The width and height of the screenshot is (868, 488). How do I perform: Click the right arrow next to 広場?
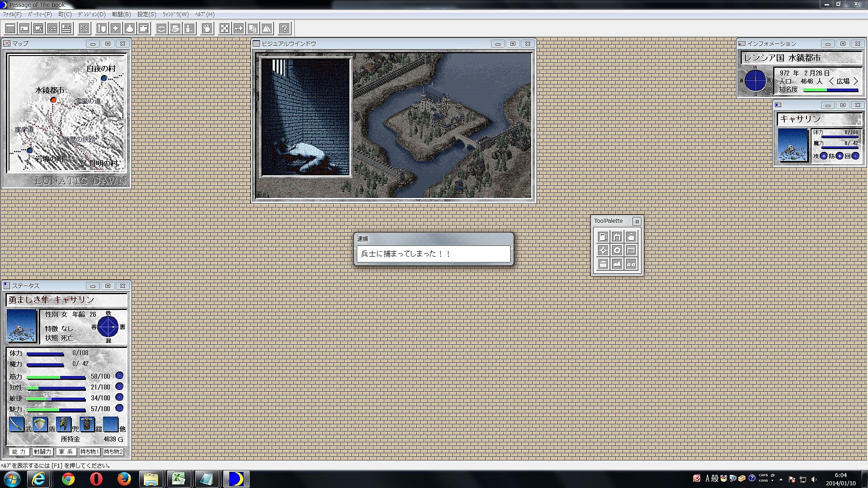point(855,81)
